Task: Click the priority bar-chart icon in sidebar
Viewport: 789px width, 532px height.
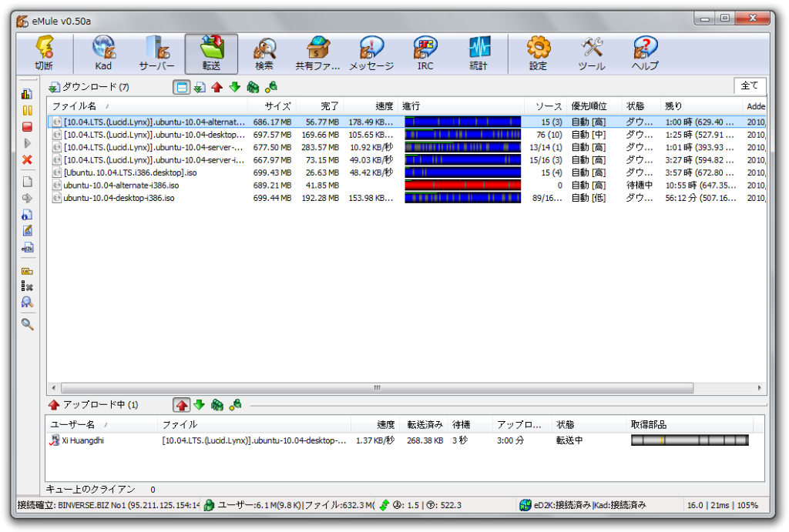Action: 27,94
